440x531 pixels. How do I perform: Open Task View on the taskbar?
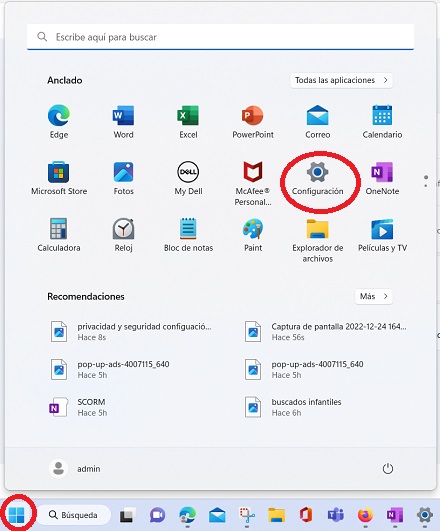127,515
